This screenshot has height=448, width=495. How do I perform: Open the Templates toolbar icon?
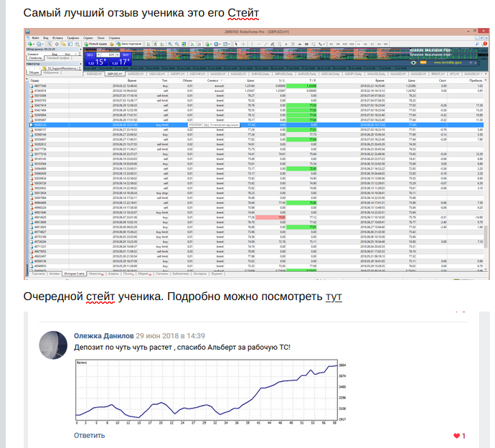tap(225, 45)
